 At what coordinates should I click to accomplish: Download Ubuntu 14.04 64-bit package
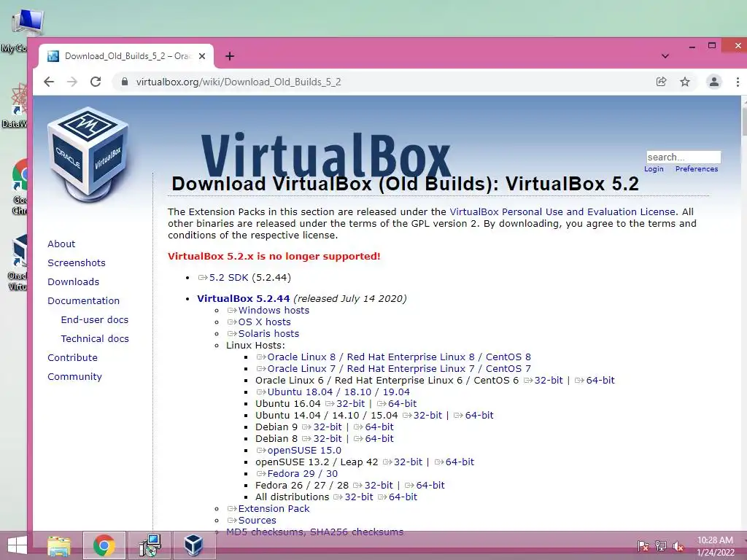[x=473, y=415]
